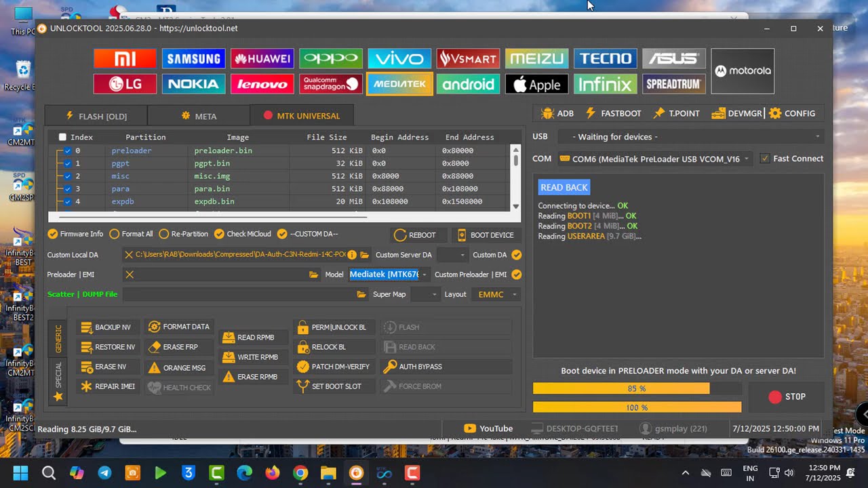The height and width of the screenshot is (488, 868).
Task: Open the Super Map dropdown
Action: (425, 294)
